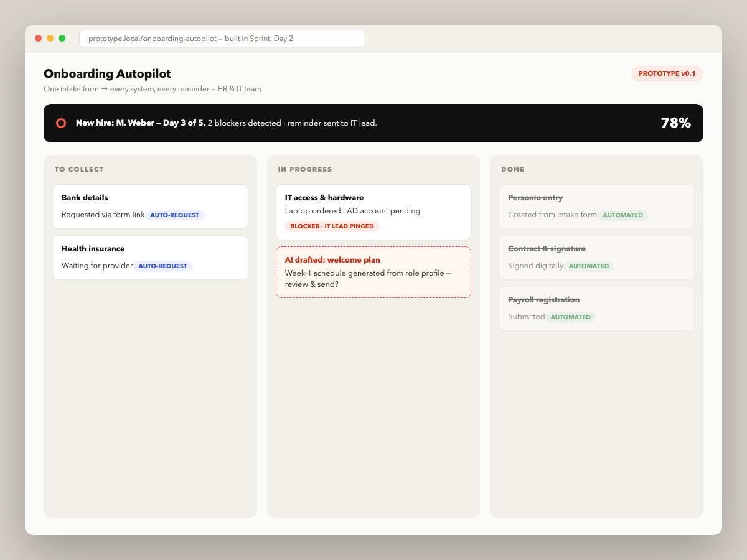Click the PROTOTYPE v0.1 badge
This screenshot has height=560, width=747.
[667, 73]
